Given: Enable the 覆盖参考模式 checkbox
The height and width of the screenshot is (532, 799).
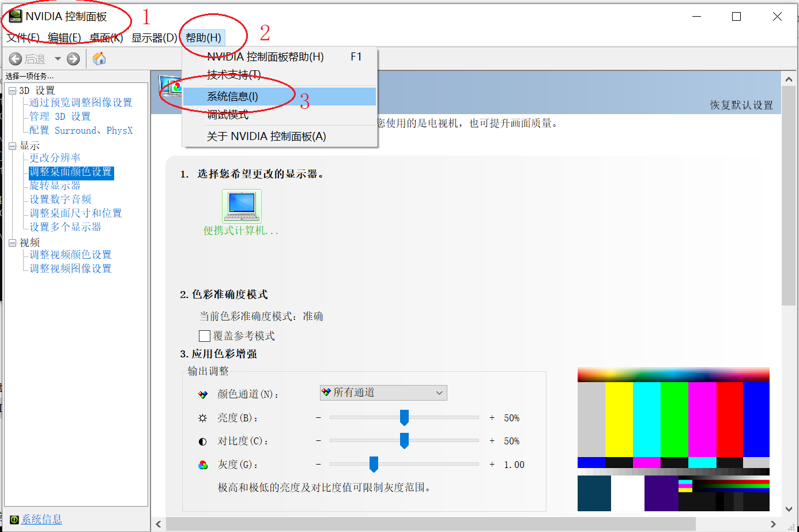Looking at the screenshot, I should [205, 335].
